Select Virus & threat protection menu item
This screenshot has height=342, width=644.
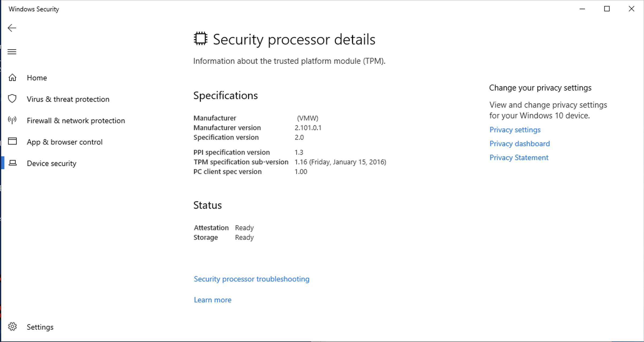pos(68,99)
